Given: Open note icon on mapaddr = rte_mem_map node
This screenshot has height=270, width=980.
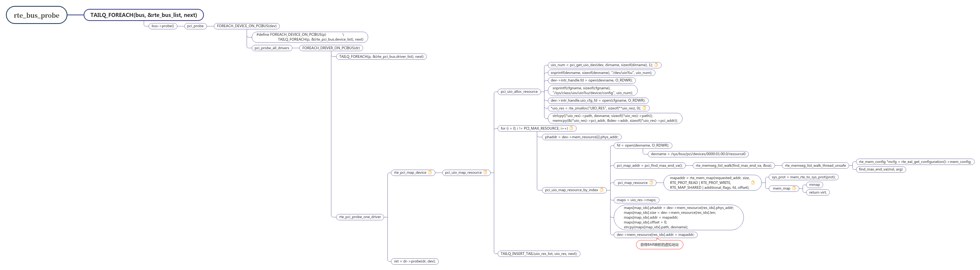Looking at the screenshot, I should 753,183.
